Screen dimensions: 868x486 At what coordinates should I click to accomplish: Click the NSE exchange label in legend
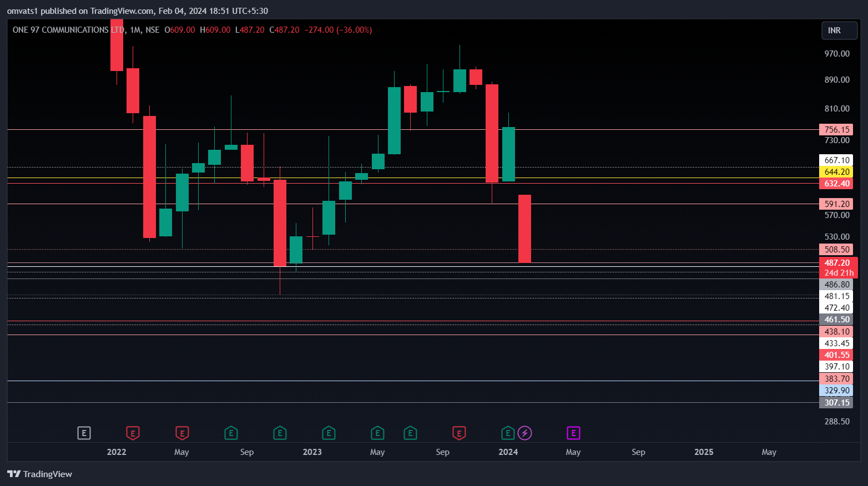153,30
